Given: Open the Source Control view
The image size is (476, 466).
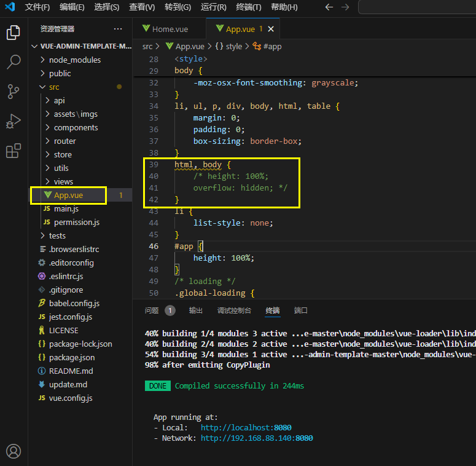Looking at the screenshot, I should (x=14, y=92).
